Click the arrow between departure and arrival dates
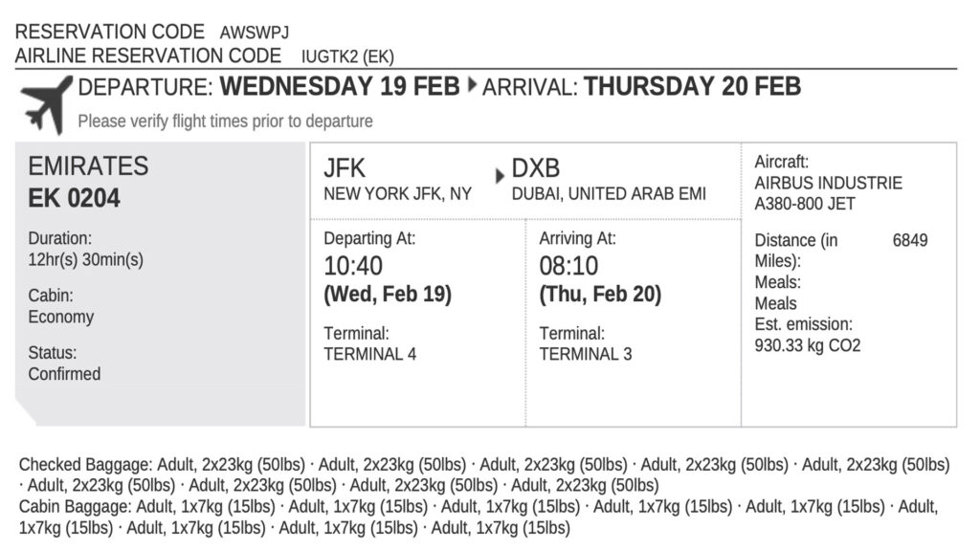The height and width of the screenshot is (551, 980). [472, 86]
